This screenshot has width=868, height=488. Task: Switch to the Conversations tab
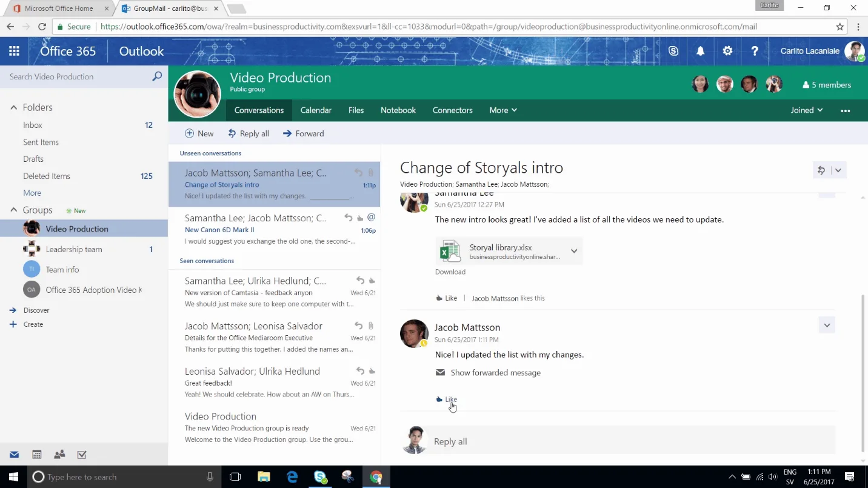coord(259,110)
